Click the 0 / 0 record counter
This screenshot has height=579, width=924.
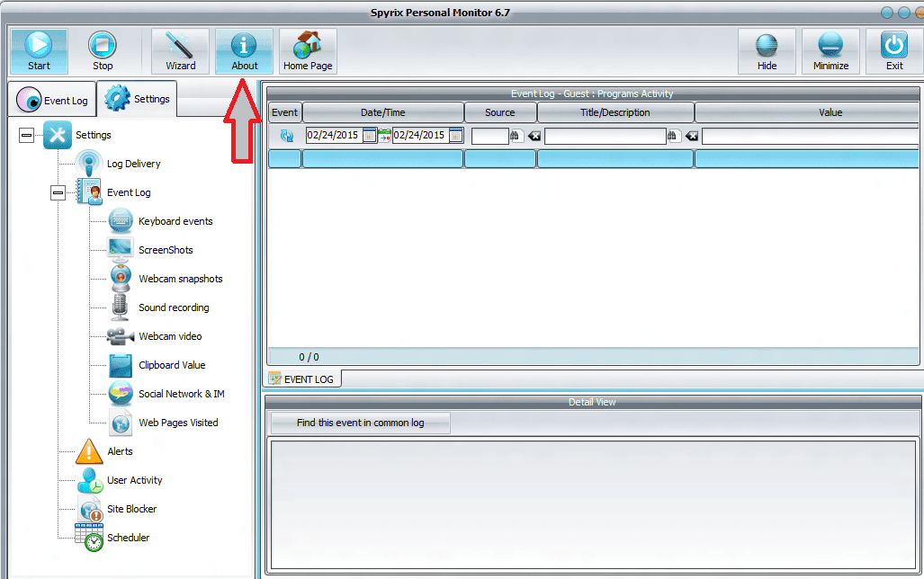point(309,357)
